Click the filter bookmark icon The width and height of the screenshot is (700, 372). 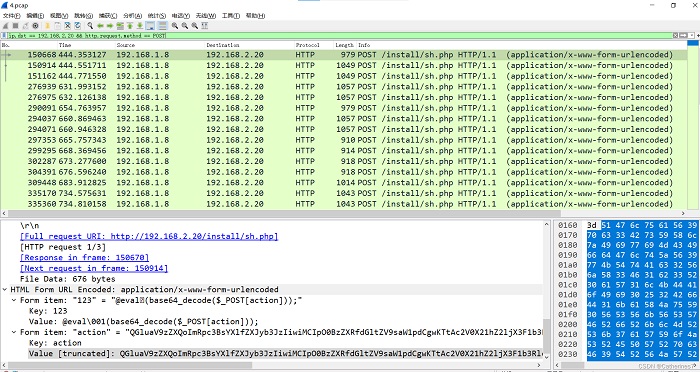point(4,35)
